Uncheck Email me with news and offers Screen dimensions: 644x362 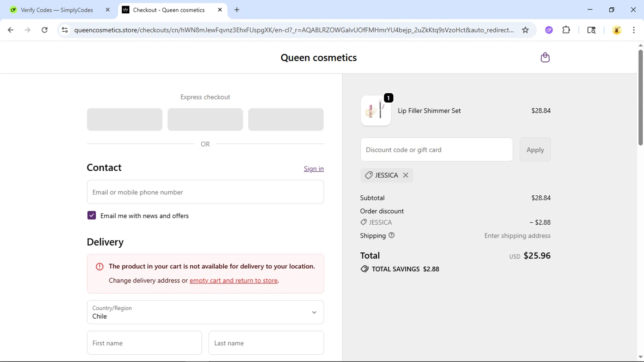point(91,216)
